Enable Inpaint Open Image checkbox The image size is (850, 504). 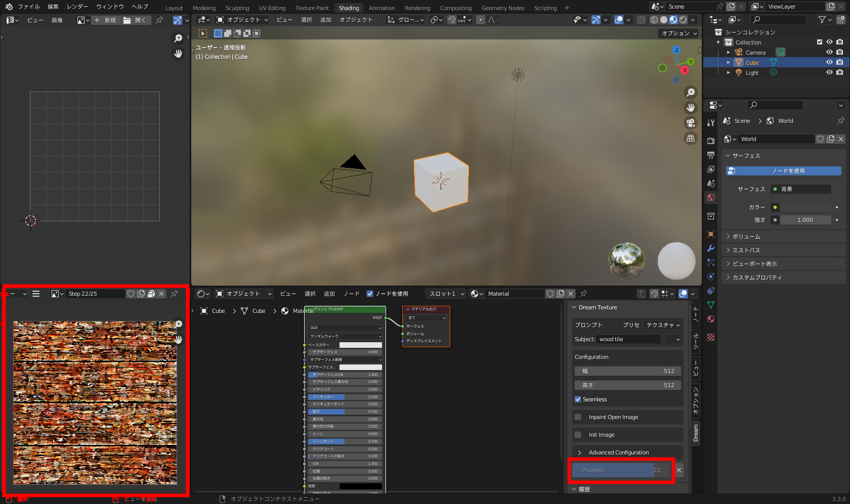[x=578, y=417]
